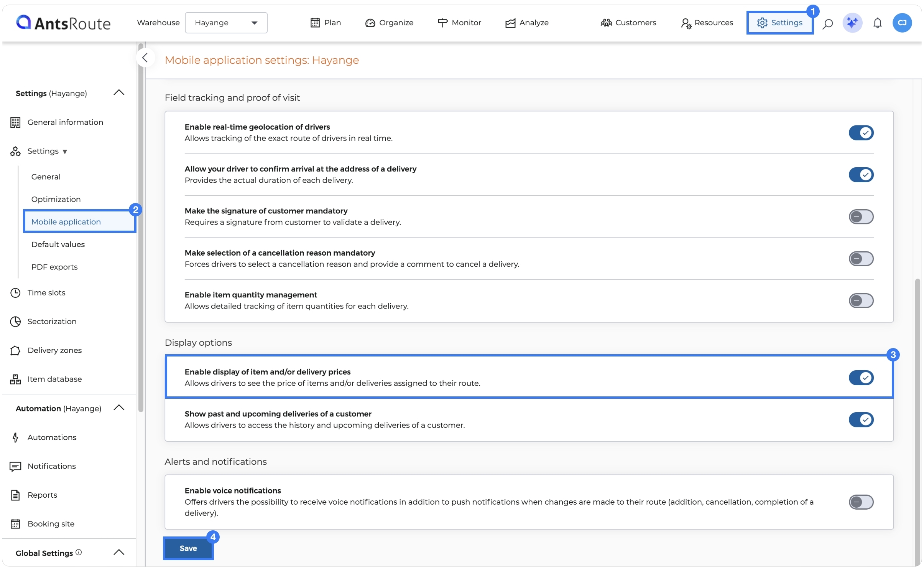Click the Reports document icon

click(15, 495)
